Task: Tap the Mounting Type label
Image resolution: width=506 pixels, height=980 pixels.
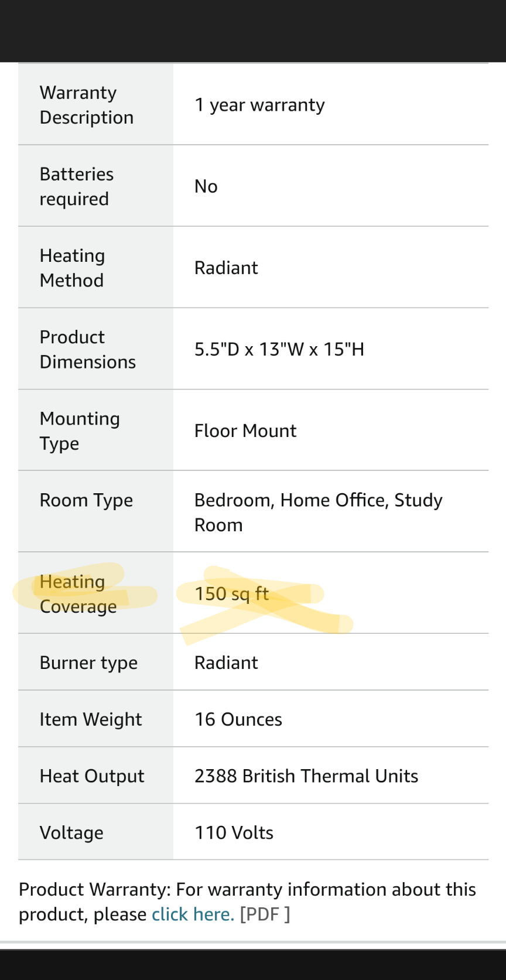Action: pyautogui.click(x=80, y=431)
